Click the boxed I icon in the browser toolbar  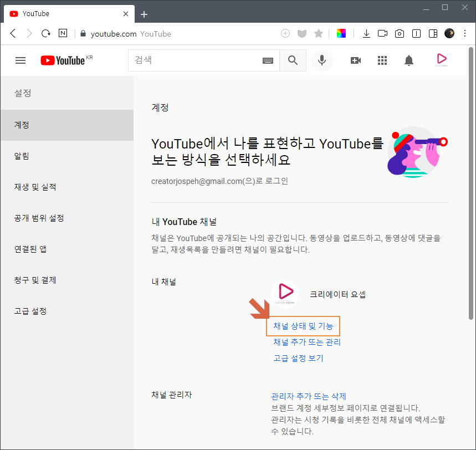coord(416,33)
